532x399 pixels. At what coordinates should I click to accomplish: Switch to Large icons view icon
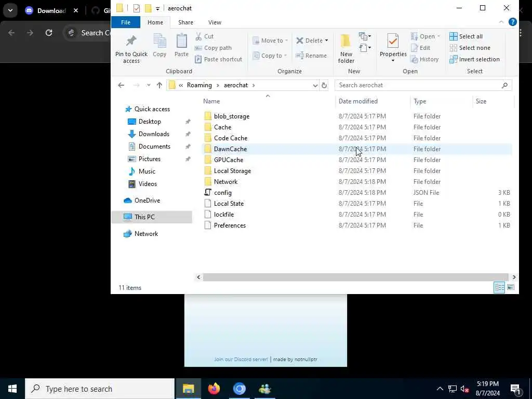click(511, 288)
